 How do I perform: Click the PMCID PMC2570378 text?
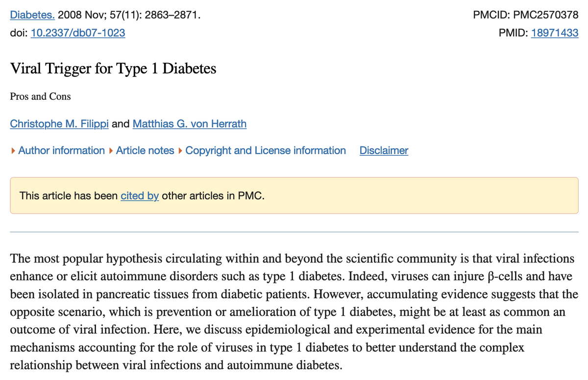525,15
